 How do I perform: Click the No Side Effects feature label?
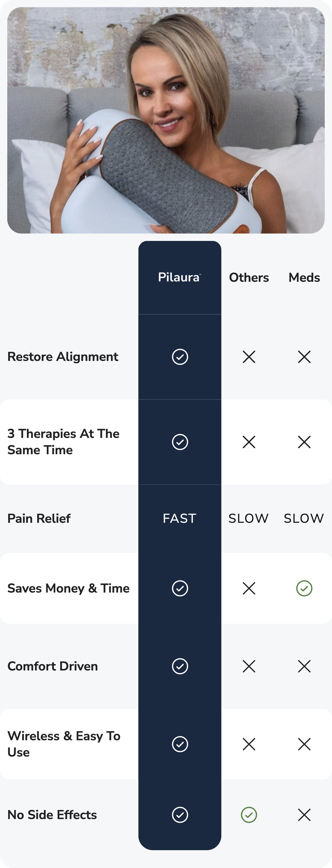point(52,815)
